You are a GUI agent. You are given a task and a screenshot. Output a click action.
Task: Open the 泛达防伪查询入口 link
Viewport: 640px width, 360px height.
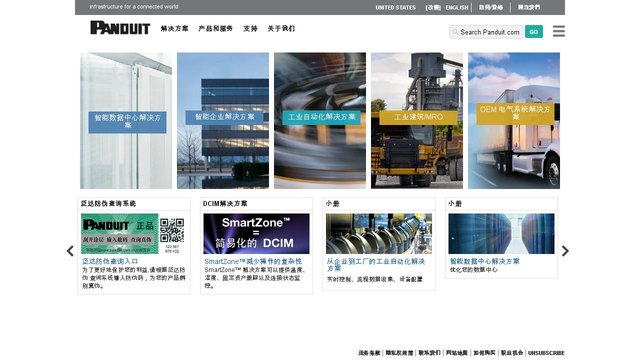click(x=110, y=261)
